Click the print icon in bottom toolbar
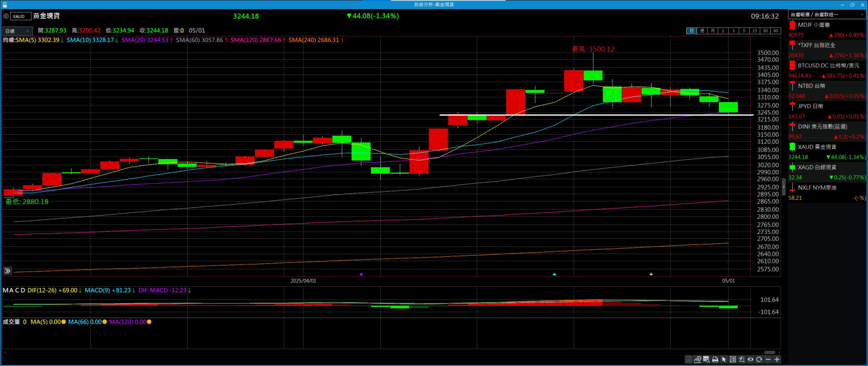The width and height of the screenshot is (868, 366). (715, 359)
